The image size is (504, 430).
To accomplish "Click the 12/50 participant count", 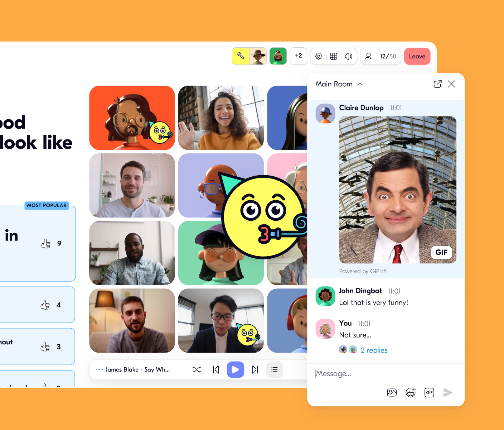I will coord(388,56).
